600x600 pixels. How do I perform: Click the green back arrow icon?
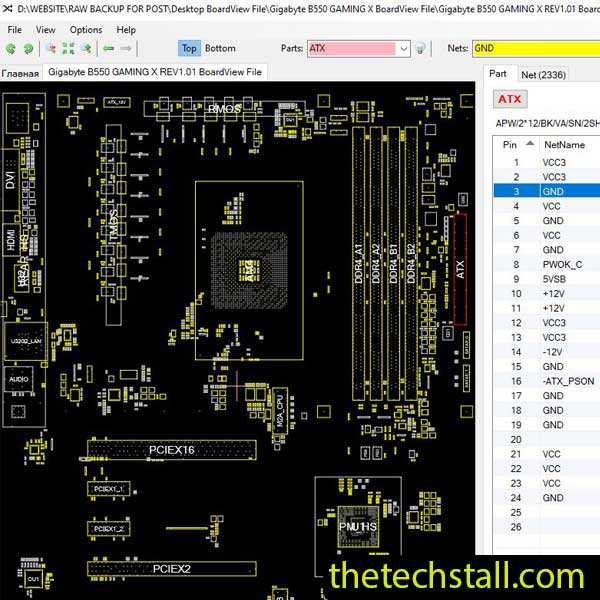109,49
